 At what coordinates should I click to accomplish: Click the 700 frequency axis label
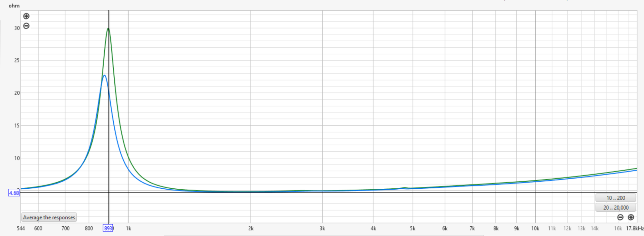[65, 228]
